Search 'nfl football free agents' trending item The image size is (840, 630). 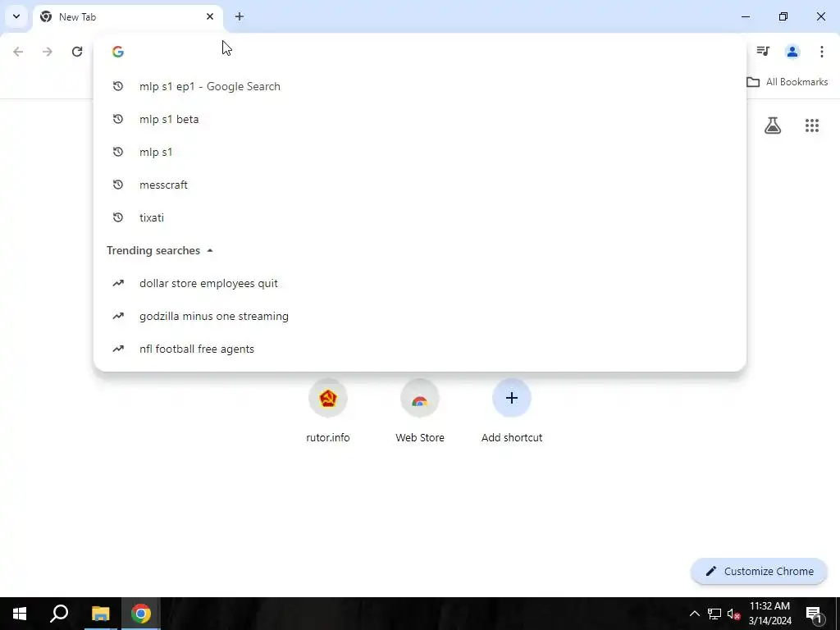pyautogui.click(x=419, y=349)
